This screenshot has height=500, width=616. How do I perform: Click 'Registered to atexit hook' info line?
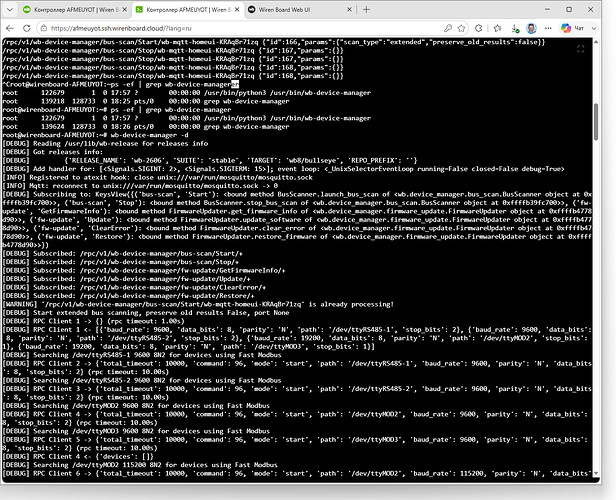(158, 177)
